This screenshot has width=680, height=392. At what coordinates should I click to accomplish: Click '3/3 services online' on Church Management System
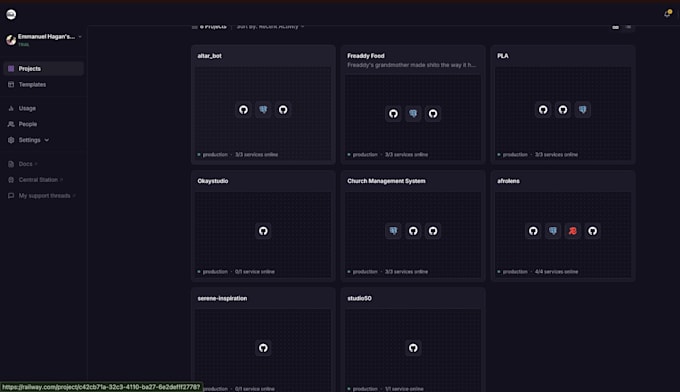(x=406, y=271)
